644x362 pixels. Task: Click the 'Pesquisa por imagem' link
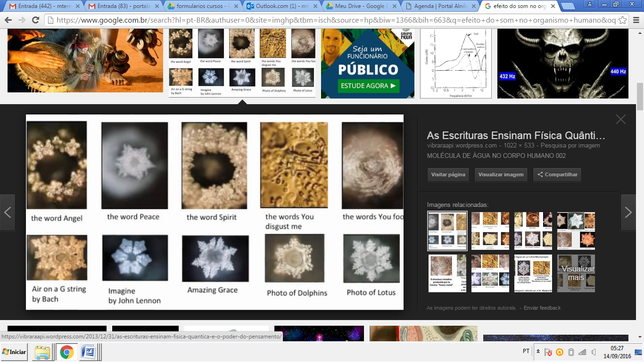pyautogui.click(x=570, y=146)
